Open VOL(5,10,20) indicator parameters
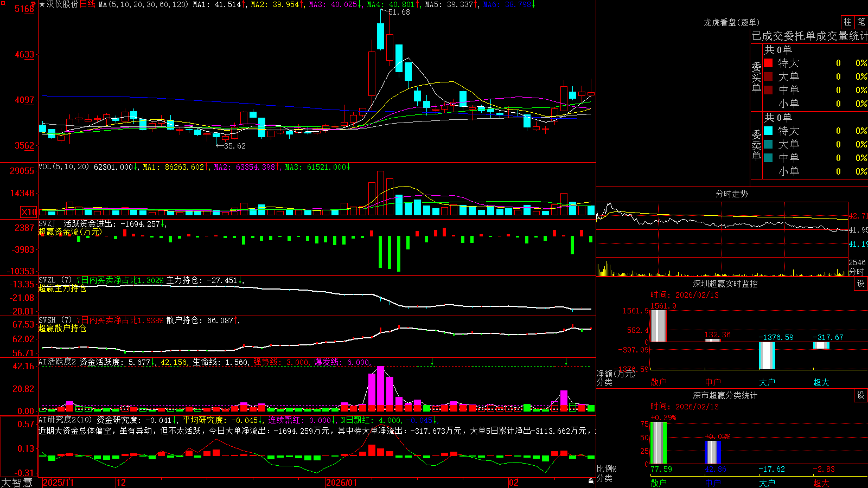Screen dimensions: 868x488 point(63,167)
